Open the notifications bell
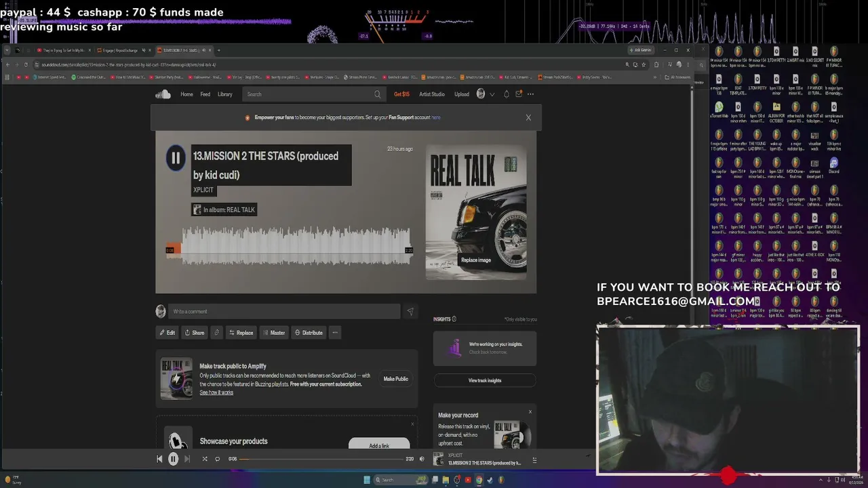Screen dimensions: 868x488 click(x=506, y=94)
